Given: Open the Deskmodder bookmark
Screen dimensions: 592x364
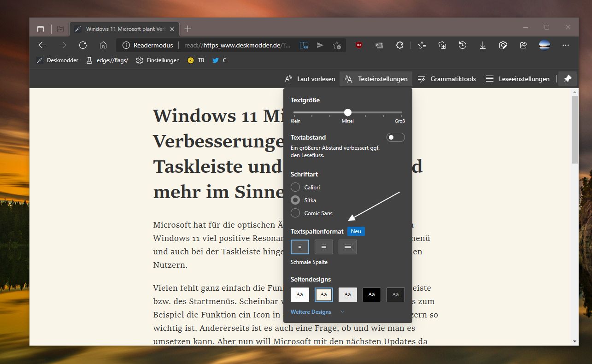Looking at the screenshot, I should pos(58,60).
